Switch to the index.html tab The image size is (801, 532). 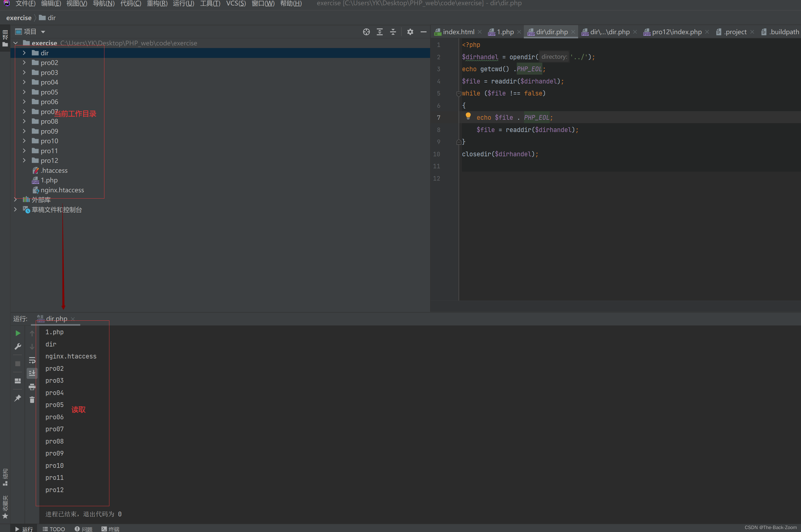(x=459, y=32)
